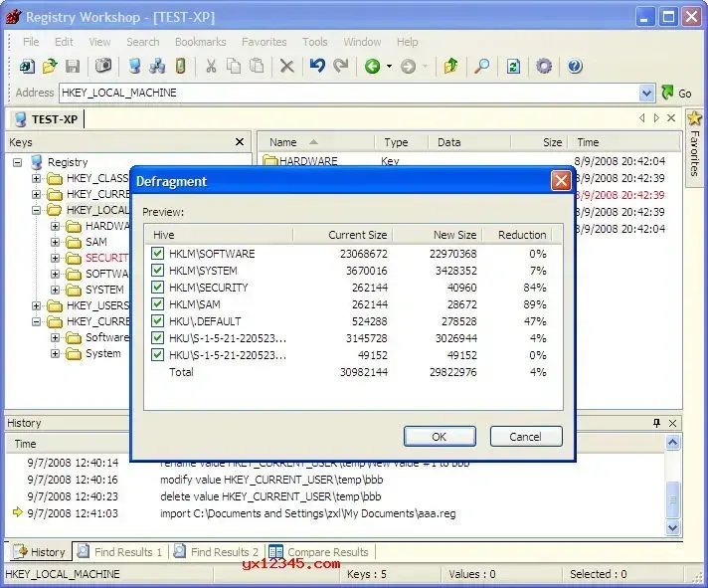708x588 pixels.
Task: Click the open folder toolbar icon
Action: tap(50, 67)
